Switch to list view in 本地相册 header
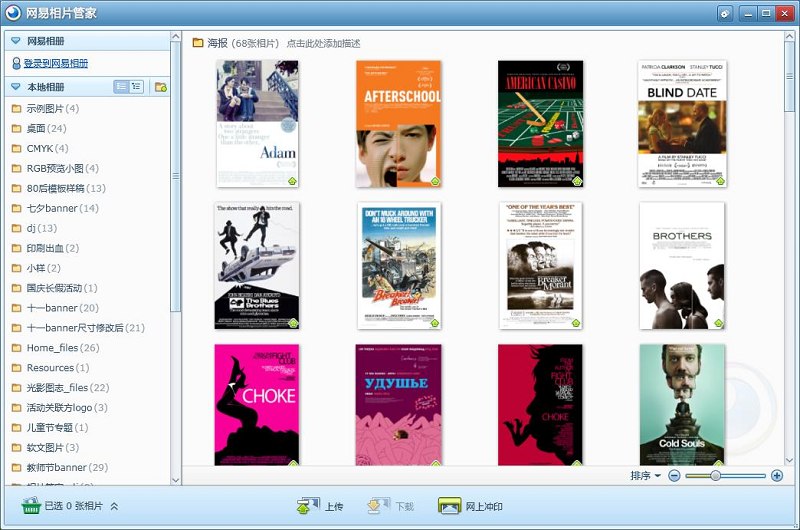The image size is (800, 530). (x=121, y=87)
